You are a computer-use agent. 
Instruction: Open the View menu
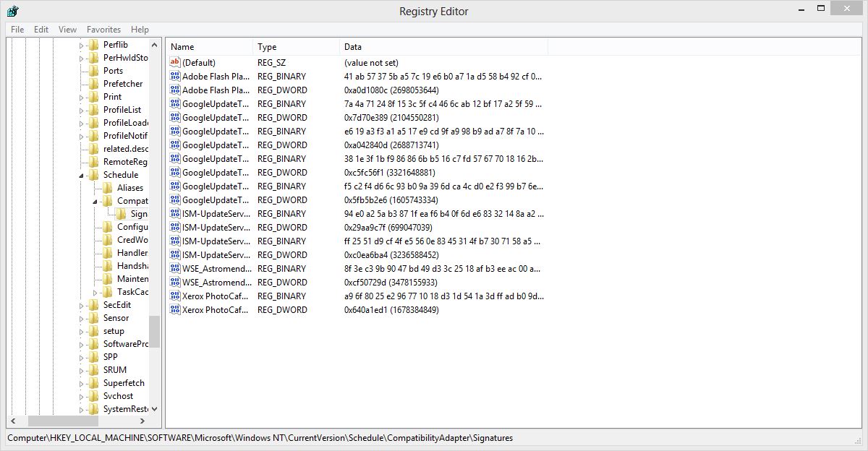pos(67,30)
